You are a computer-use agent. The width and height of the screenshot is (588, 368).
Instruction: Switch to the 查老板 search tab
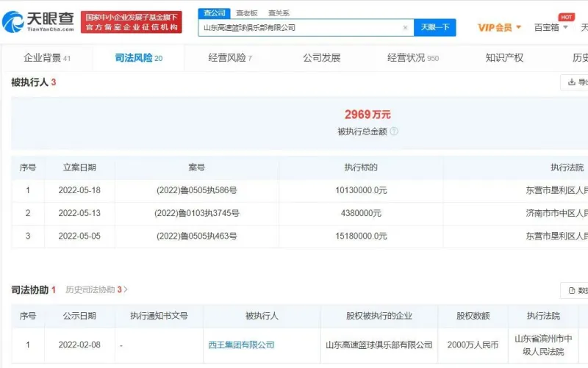(246, 13)
